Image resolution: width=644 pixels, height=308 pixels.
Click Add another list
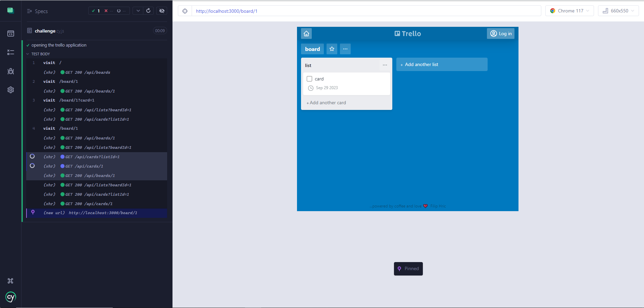tap(442, 64)
